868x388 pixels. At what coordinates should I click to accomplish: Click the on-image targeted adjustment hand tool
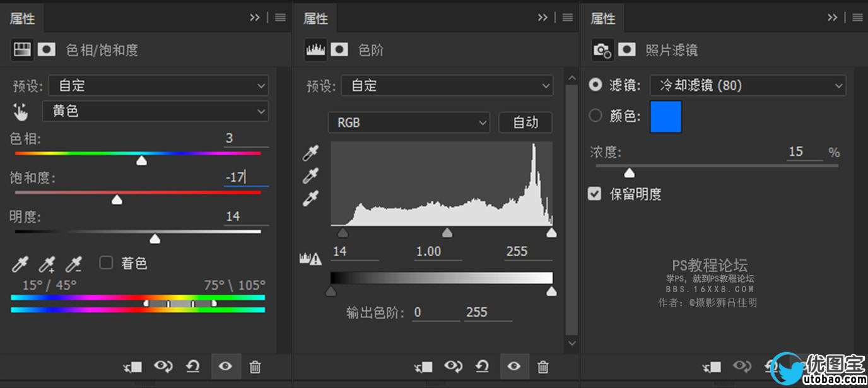pyautogui.click(x=21, y=112)
